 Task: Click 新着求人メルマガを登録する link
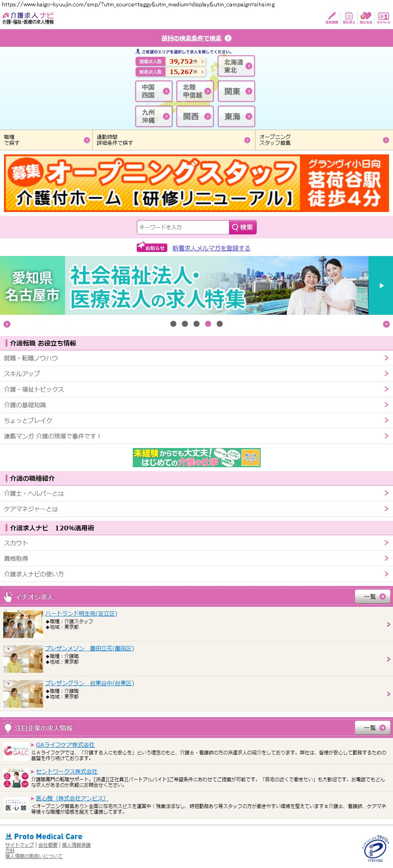[x=211, y=248]
